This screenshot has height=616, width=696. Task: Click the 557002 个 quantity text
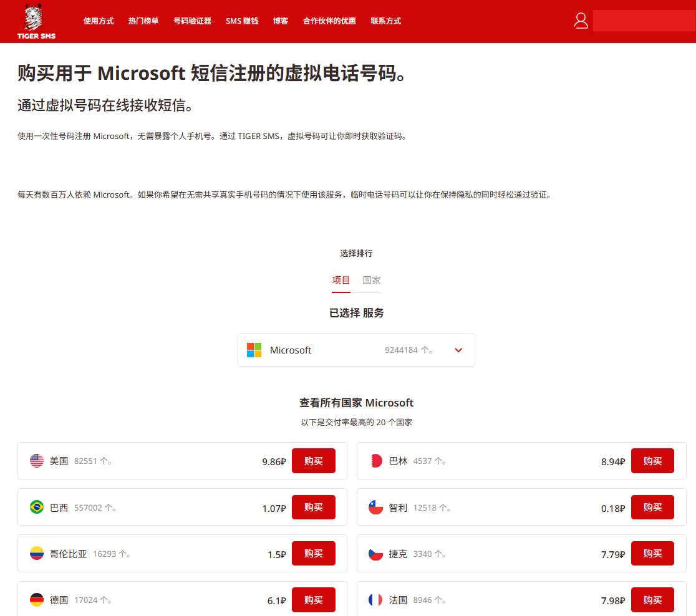(95, 508)
